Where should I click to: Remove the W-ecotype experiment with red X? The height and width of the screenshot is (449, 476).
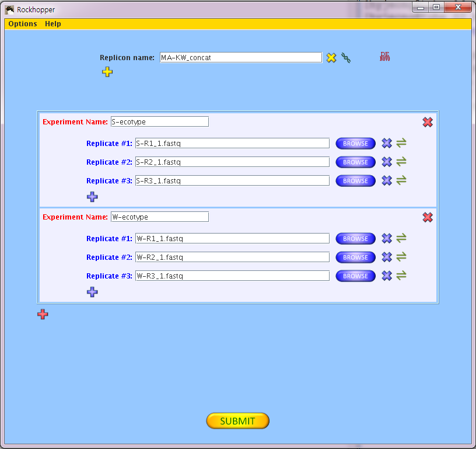click(428, 217)
